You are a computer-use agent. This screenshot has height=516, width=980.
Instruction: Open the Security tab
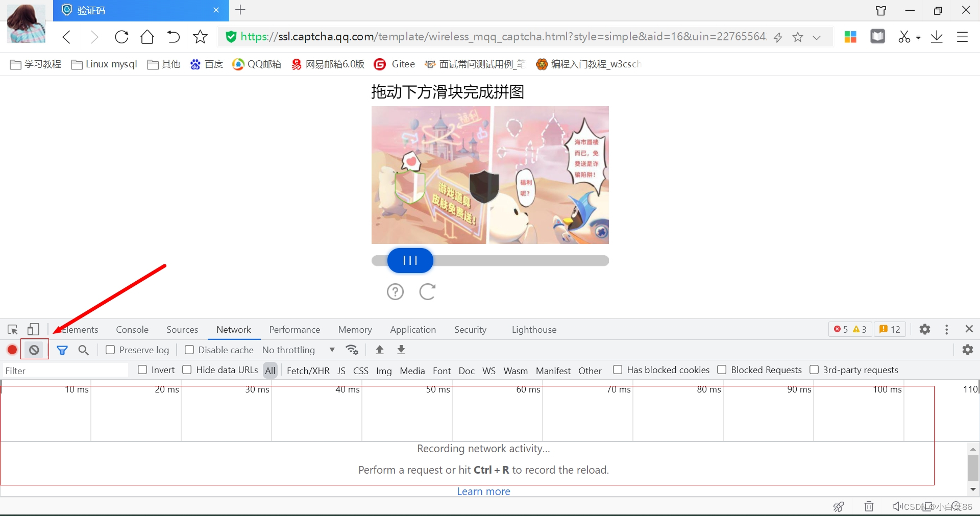[x=471, y=330]
